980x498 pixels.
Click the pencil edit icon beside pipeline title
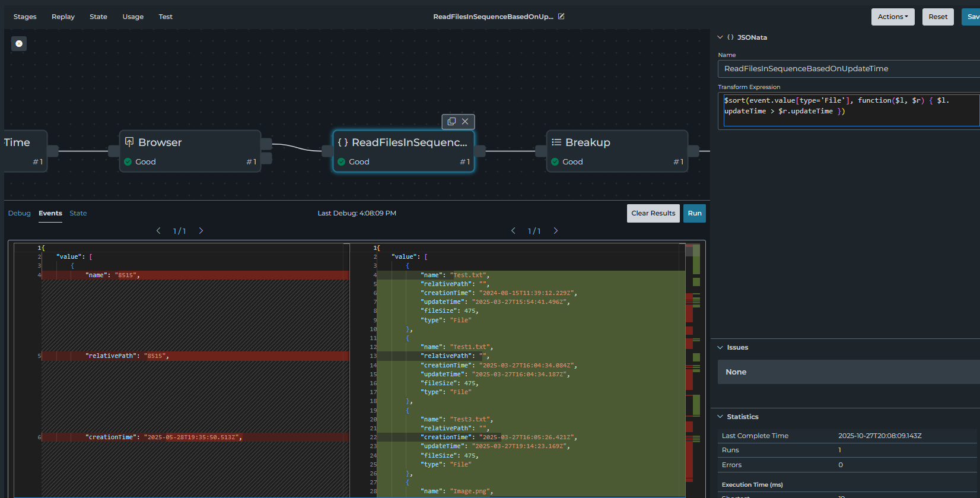561,17
